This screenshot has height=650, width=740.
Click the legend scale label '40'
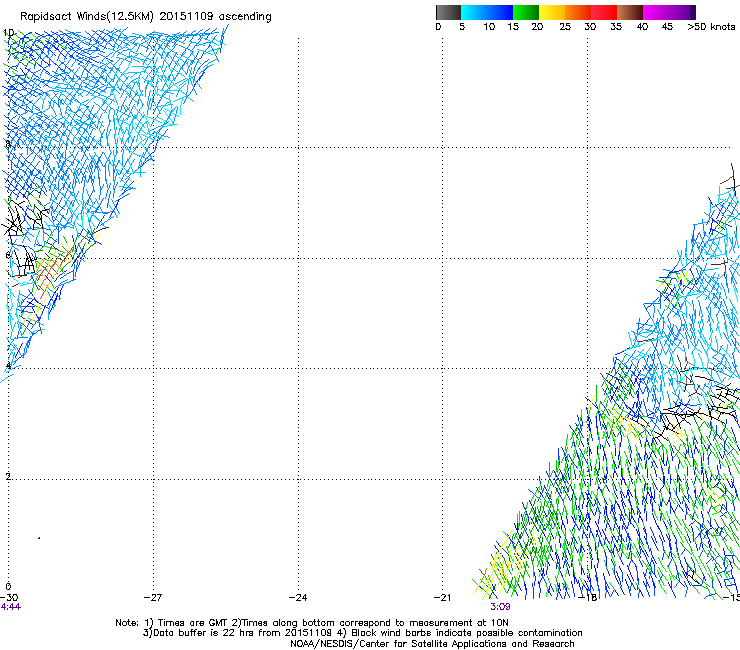point(642,27)
